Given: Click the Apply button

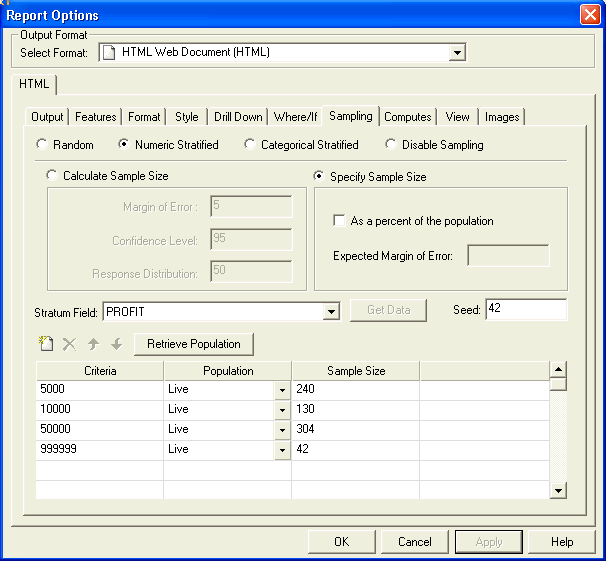Looking at the screenshot, I should point(489,542).
